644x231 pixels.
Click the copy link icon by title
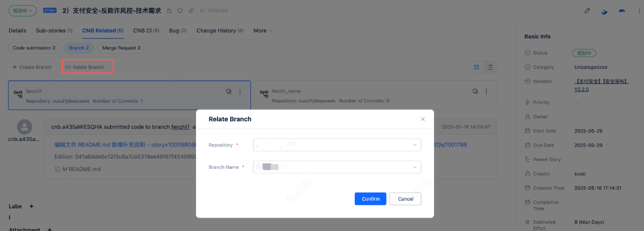[191, 10]
